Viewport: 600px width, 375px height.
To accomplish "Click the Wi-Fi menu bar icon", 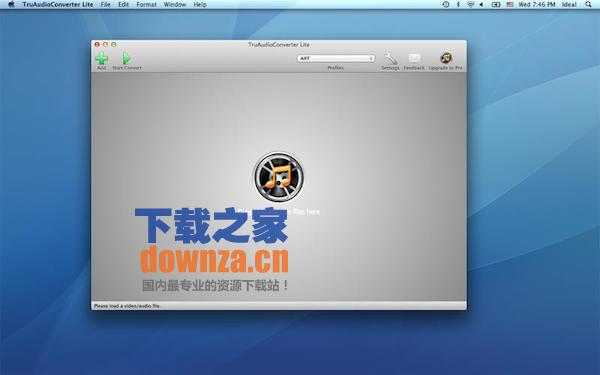I will pyautogui.click(x=470, y=5).
